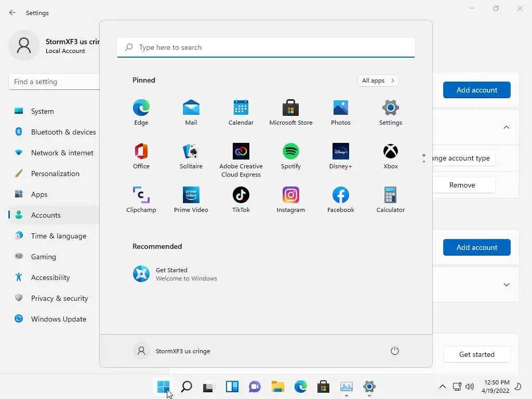532x399 pixels.
Task: Launch the Xbox app
Action: [x=391, y=156]
